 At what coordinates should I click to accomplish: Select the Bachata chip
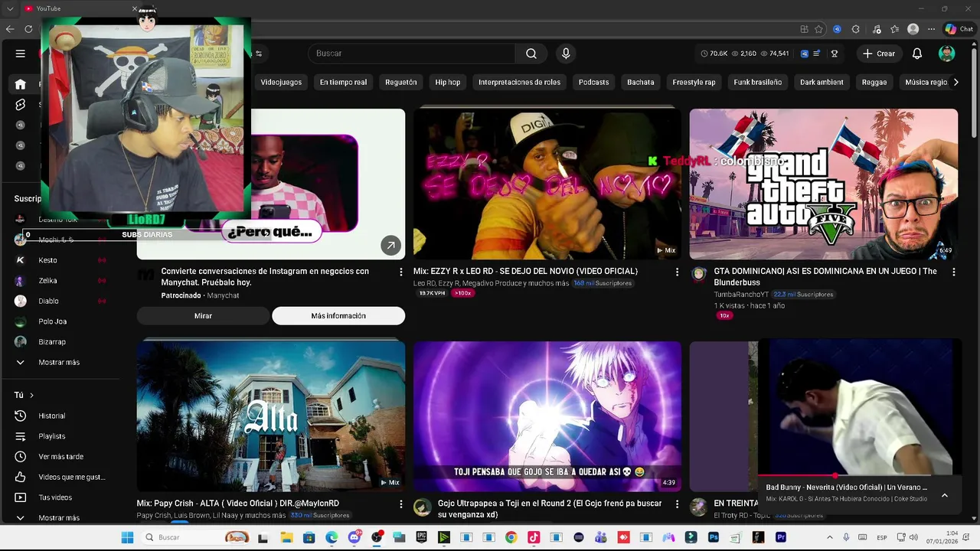641,82
